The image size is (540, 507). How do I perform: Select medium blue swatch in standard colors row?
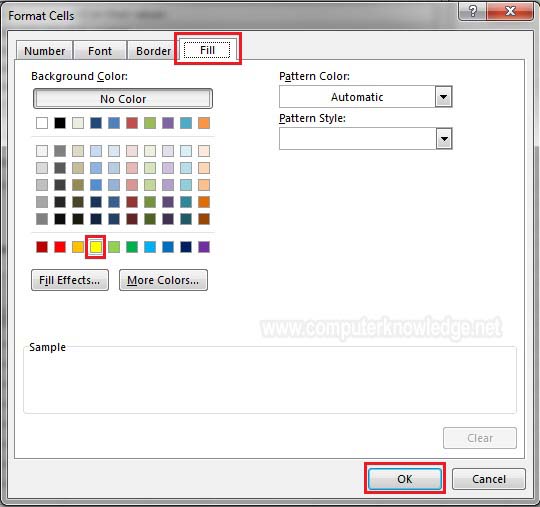click(x=168, y=247)
